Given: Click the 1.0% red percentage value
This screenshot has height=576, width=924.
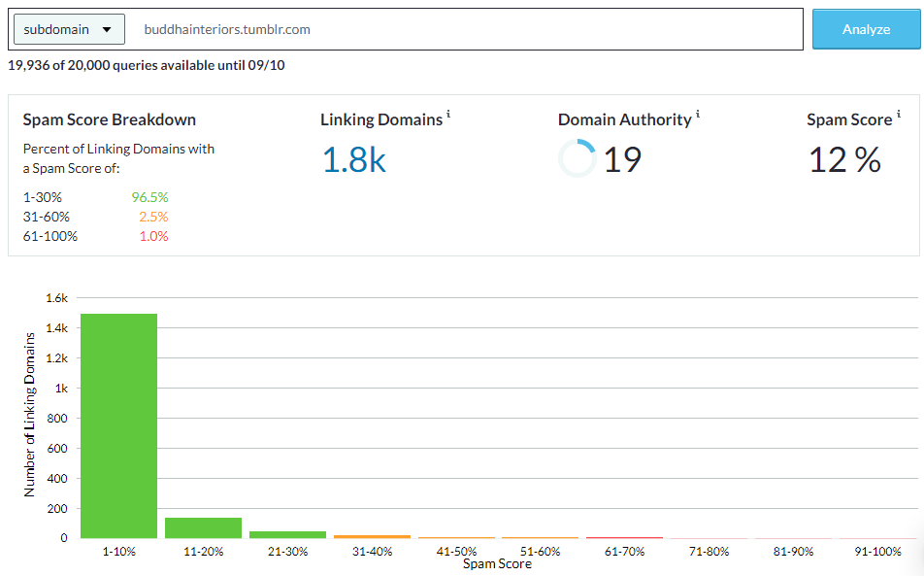Looking at the screenshot, I should pos(153,236).
